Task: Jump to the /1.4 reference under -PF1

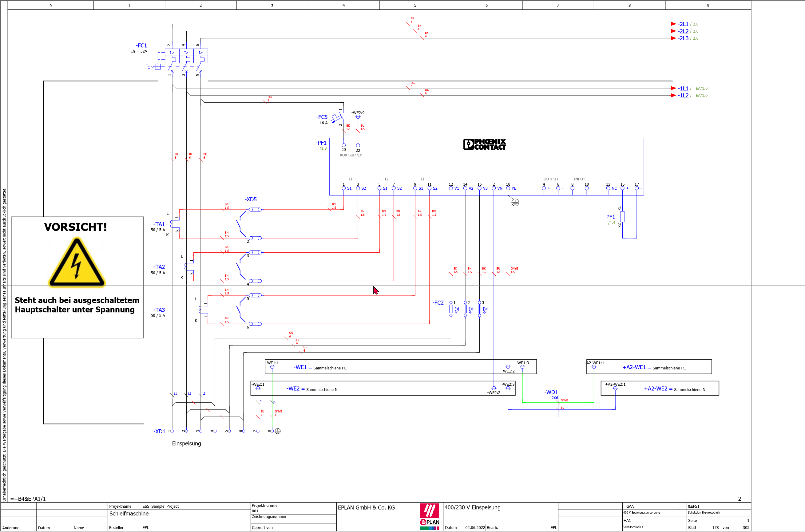Action: tap(611, 223)
